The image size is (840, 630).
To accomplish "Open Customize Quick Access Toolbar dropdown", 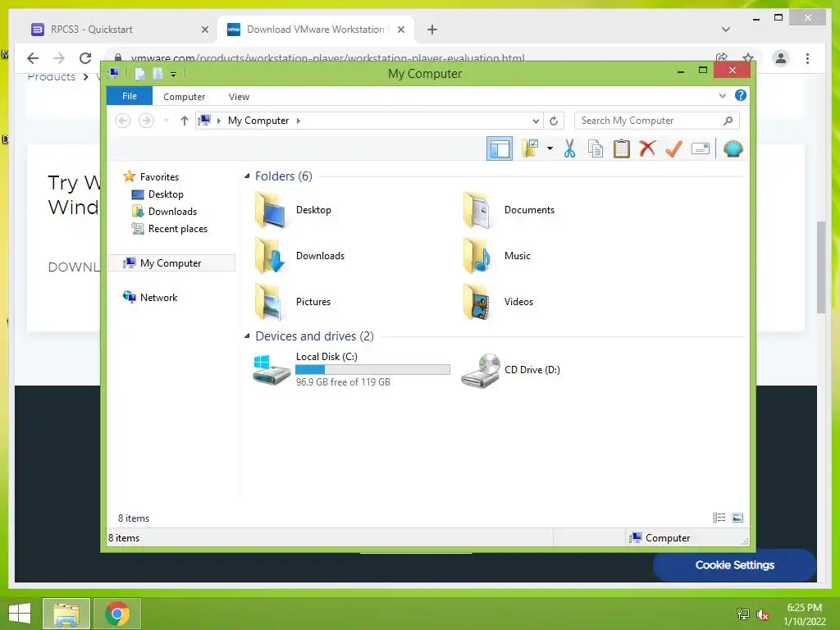I will [174, 74].
